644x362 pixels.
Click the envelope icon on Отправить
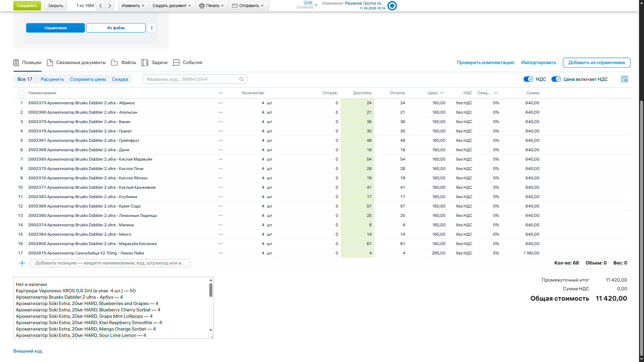click(235, 6)
